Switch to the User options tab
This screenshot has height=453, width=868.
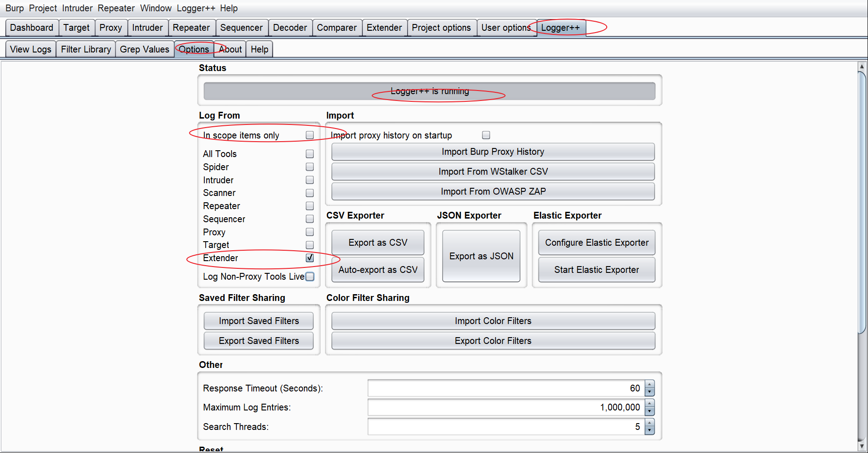(x=506, y=28)
